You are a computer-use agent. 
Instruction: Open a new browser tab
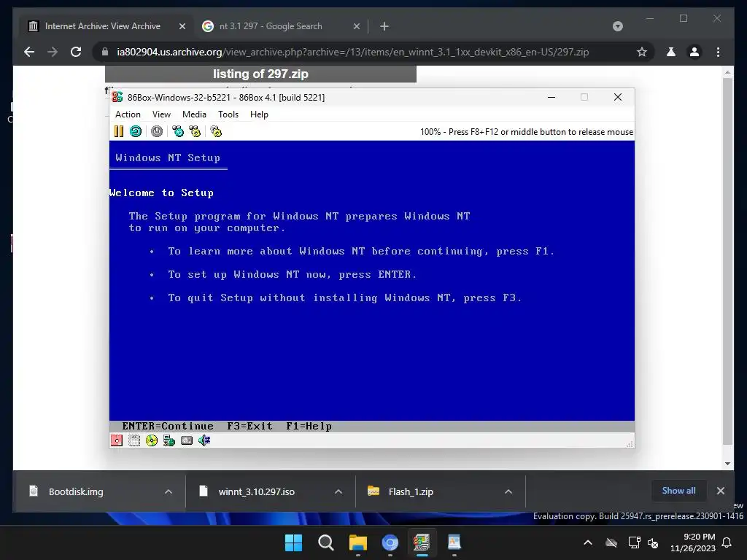[x=384, y=26]
